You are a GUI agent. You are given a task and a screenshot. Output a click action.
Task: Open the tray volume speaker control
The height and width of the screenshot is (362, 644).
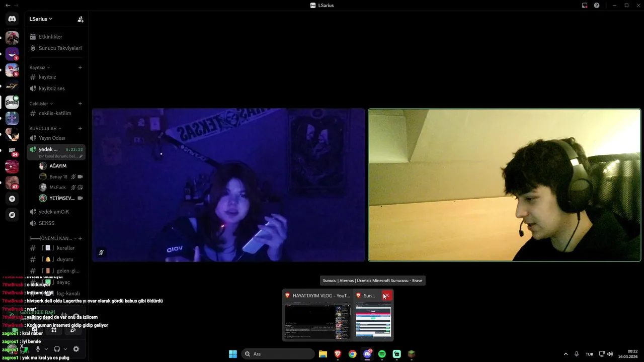pos(610,354)
